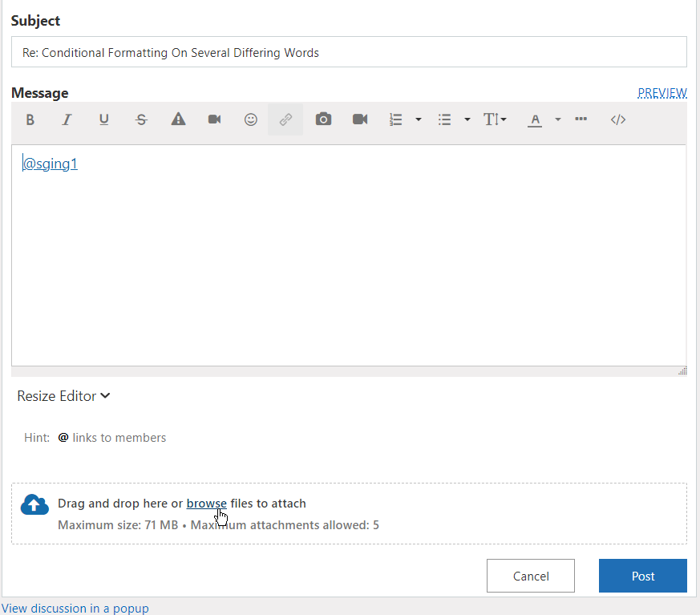Apply italic formatting to the message
700x615 pixels.
click(x=67, y=119)
